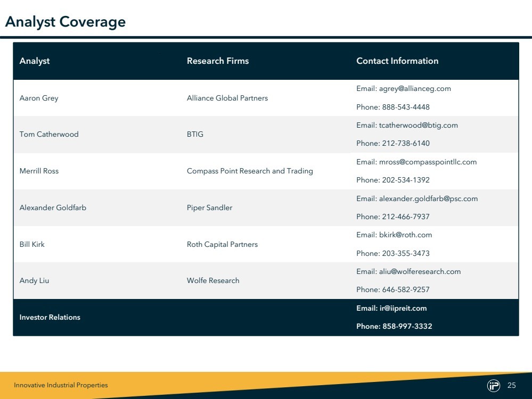Click phone 212-738-6140
The image size is (532, 399).
(406, 144)
